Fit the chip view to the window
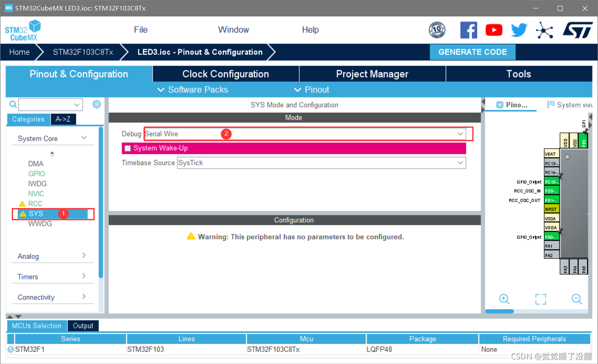 [x=541, y=299]
